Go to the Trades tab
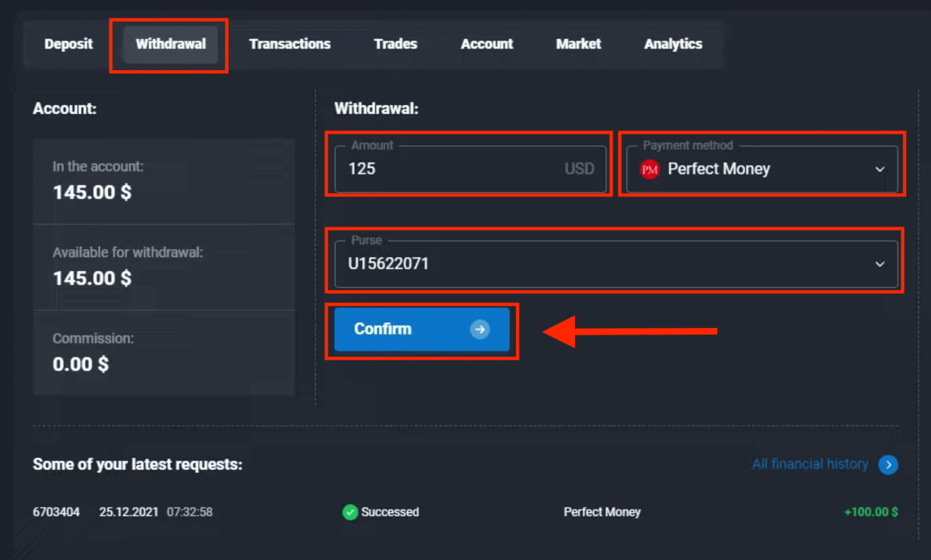 (395, 44)
